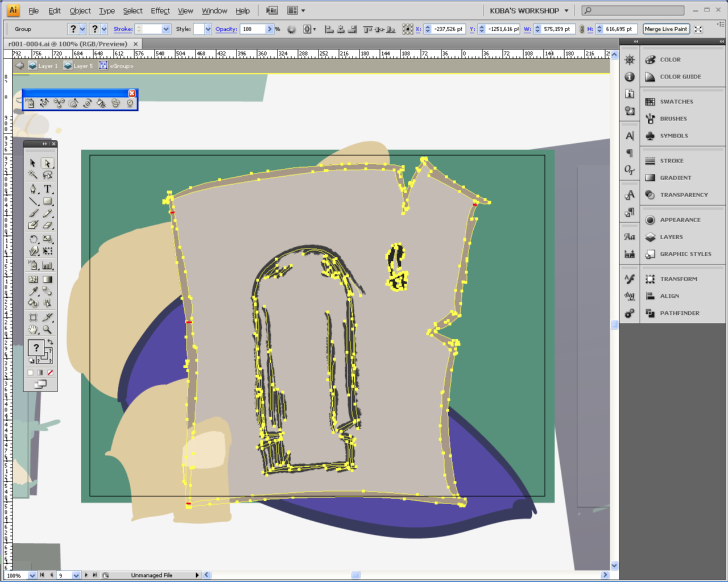
Task: Choose the Eraser tool
Action: point(48,225)
